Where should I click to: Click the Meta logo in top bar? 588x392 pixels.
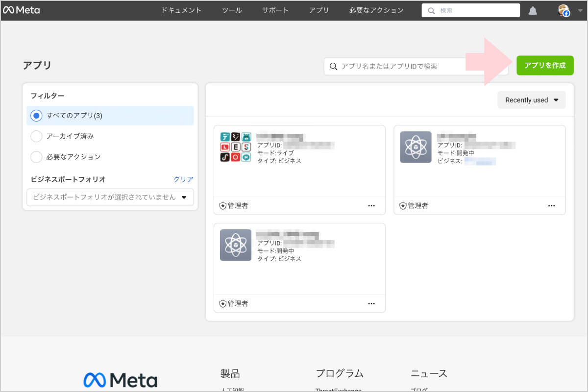[x=22, y=10]
